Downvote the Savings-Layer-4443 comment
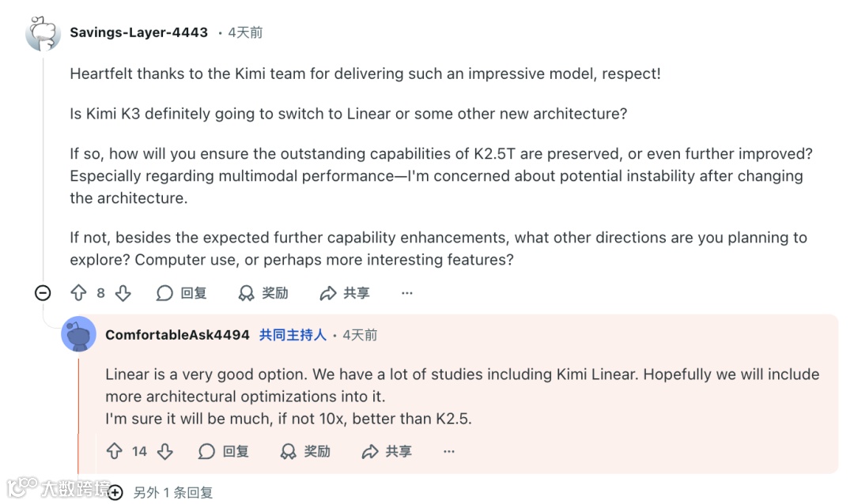The width and height of the screenshot is (854, 504). (x=123, y=293)
